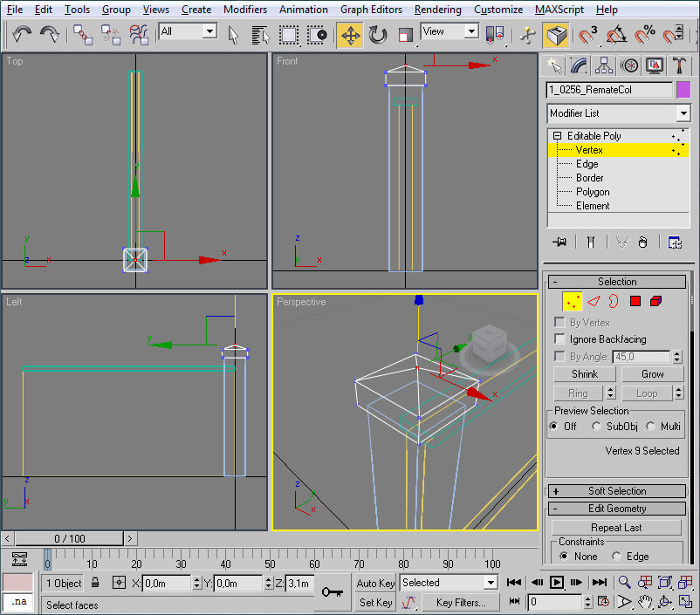Select the Select and Rotate tool
The width and height of the screenshot is (700, 615).
click(378, 35)
